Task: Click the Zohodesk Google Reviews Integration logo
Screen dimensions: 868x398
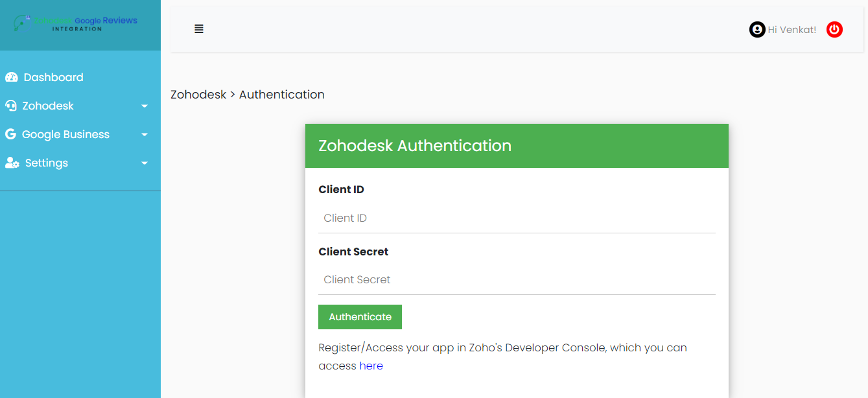Action: (76, 23)
